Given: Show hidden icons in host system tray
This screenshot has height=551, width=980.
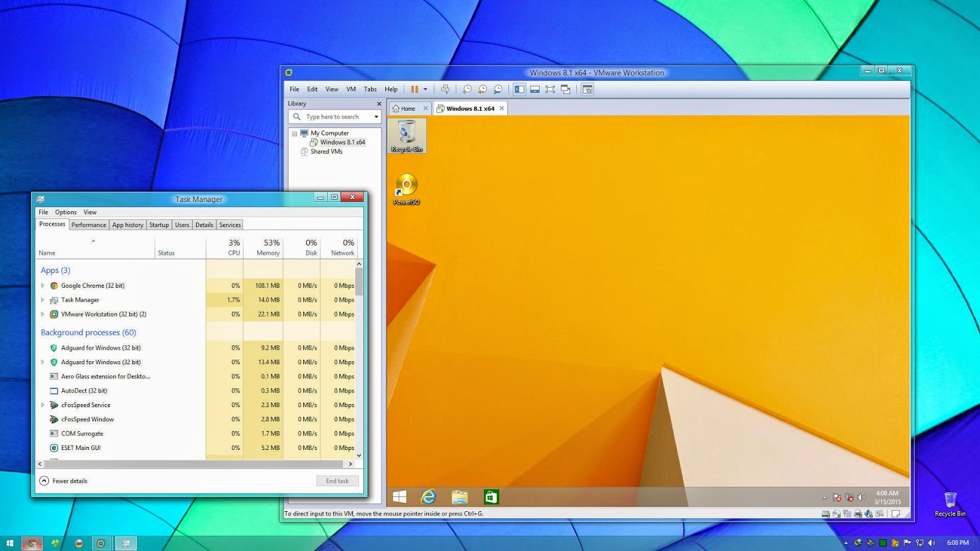Looking at the screenshot, I should pyautogui.click(x=846, y=543).
